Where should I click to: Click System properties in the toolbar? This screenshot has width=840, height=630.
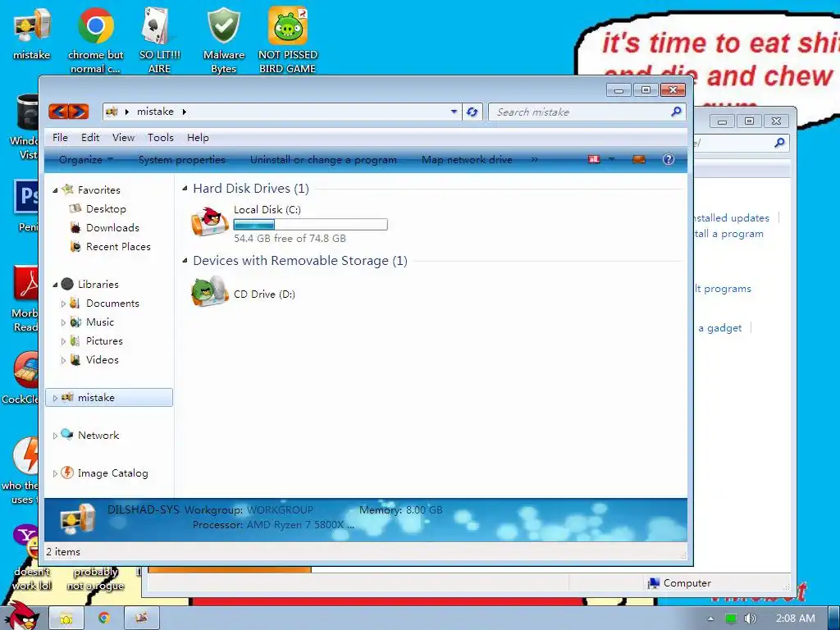[181, 160]
